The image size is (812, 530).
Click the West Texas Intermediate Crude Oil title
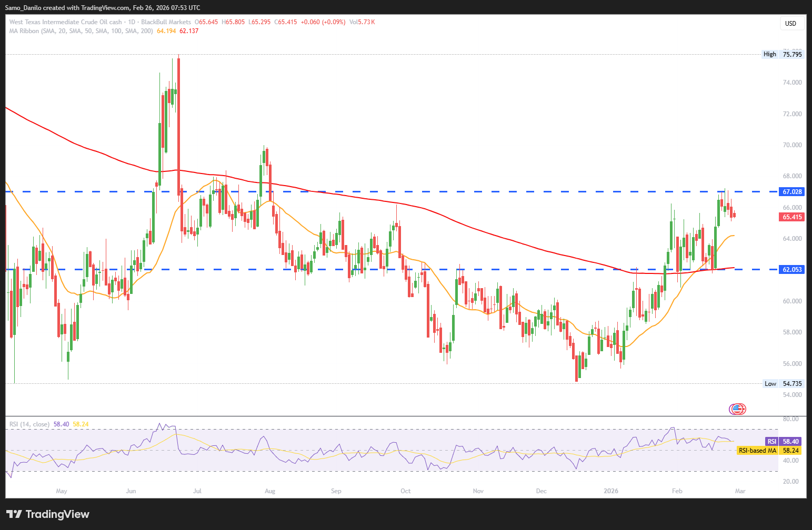[65, 22]
